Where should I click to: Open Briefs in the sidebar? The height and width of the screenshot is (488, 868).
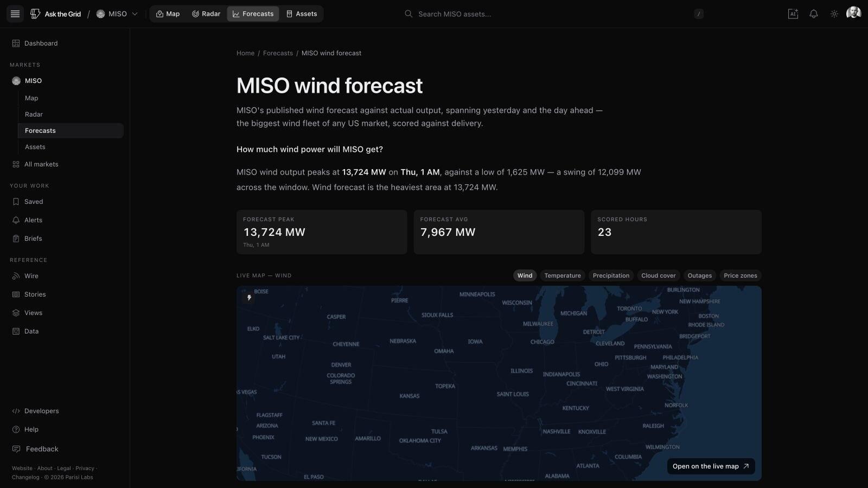pyautogui.click(x=65, y=239)
